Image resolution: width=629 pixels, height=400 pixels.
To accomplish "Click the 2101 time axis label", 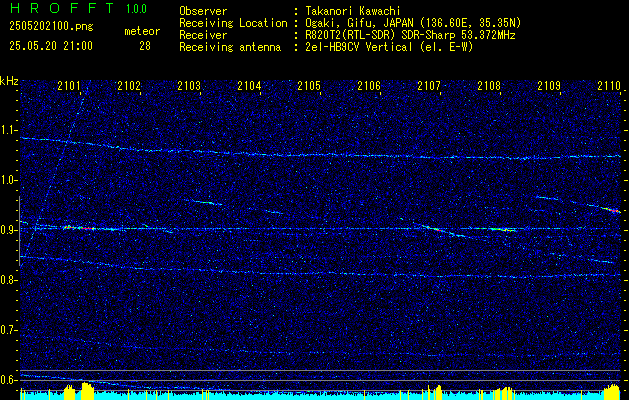I will 69,85.
